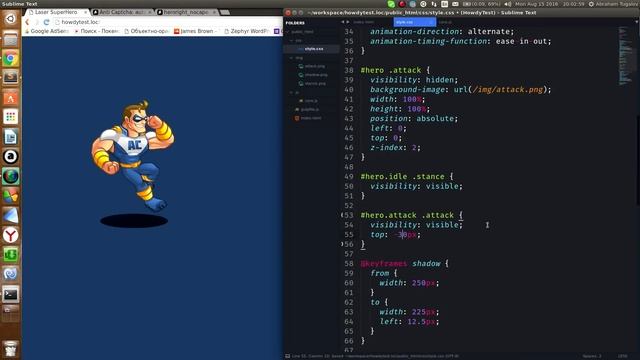The width and height of the screenshot is (640, 360).
Task: Collapse the public_html folder in sidebar
Action: 288,31
